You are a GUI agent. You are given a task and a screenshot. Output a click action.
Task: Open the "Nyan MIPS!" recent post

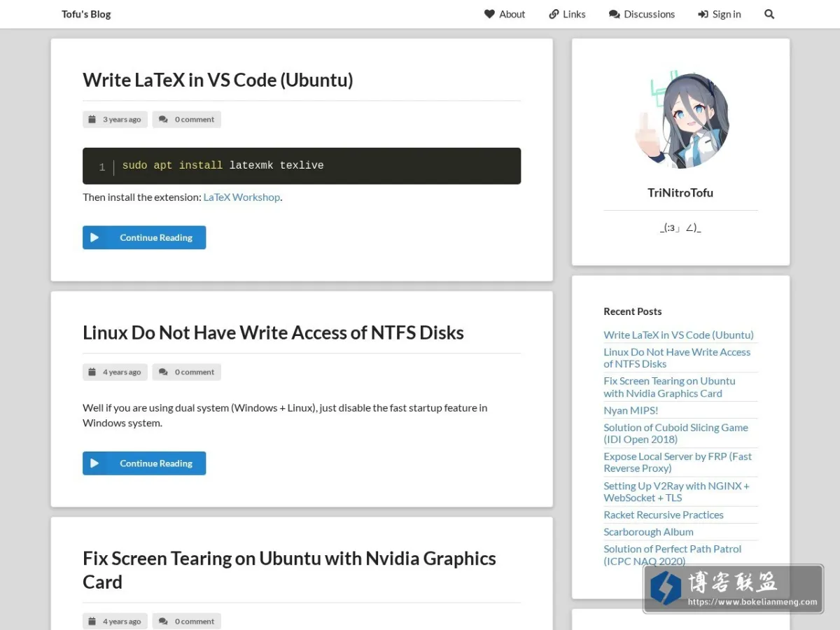(x=631, y=410)
